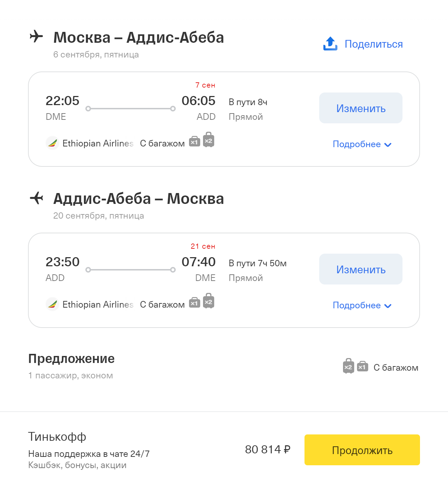Click the x2 luggage icon in return flight

tap(209, 301)
